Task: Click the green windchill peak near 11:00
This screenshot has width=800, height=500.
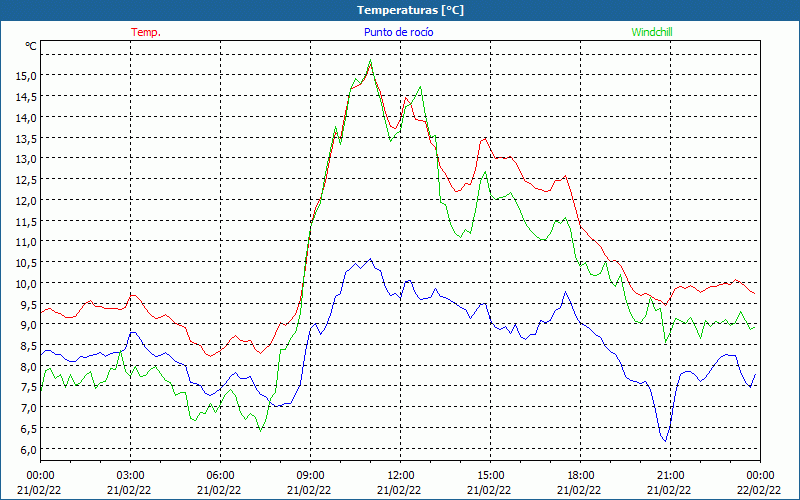Action: point(370,60)
